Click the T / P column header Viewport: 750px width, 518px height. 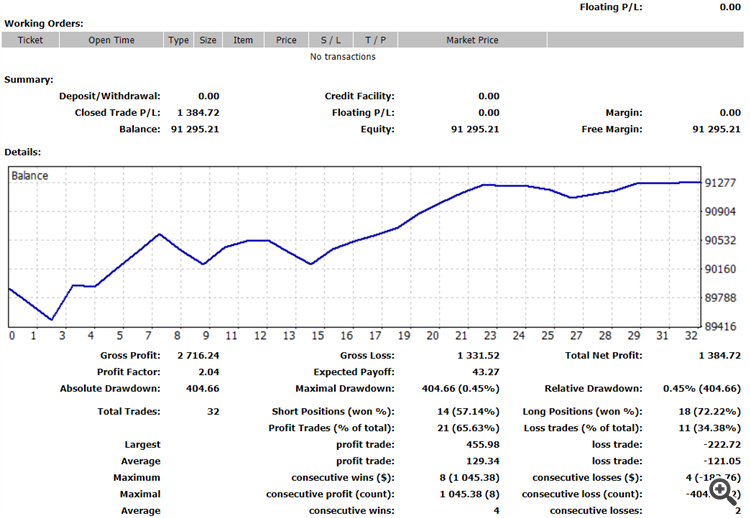coord(375,40)
